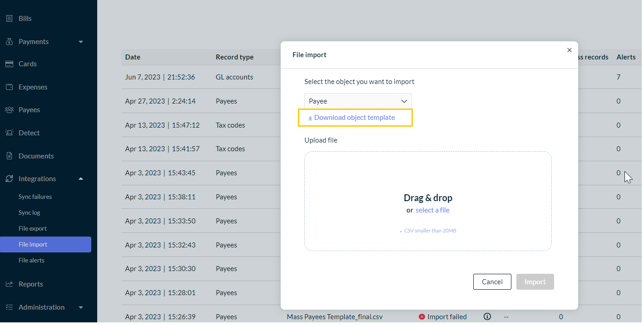Click the Record type column header
Viewport: 644px width, 326px height.
click(x=234, y=57)
